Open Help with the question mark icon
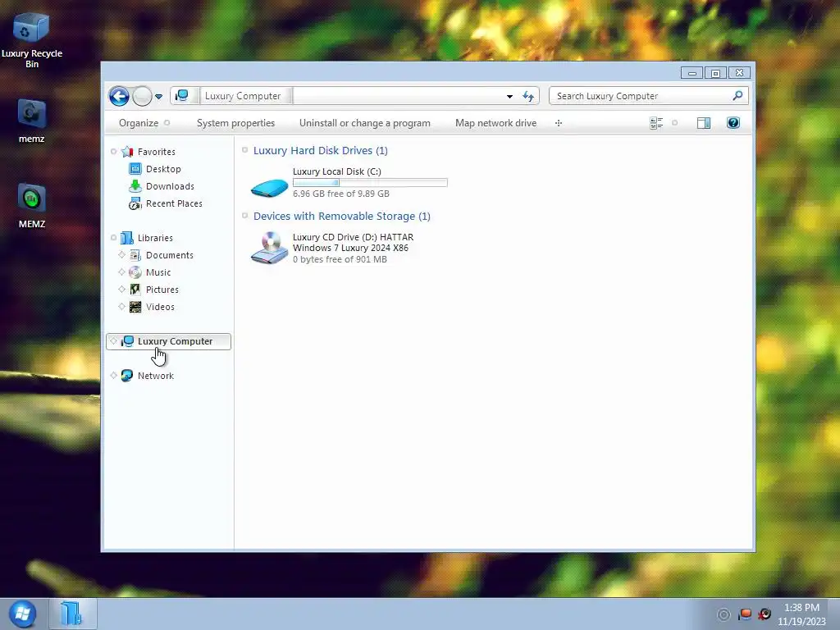The image size is (840, 630). pos(733,123)
